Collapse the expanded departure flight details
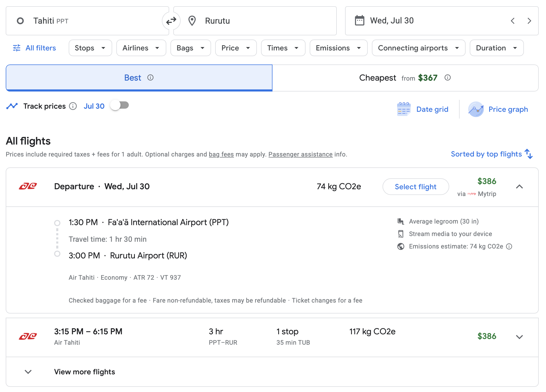The height and width of the screenshot is (392, 546). [519, 187]
